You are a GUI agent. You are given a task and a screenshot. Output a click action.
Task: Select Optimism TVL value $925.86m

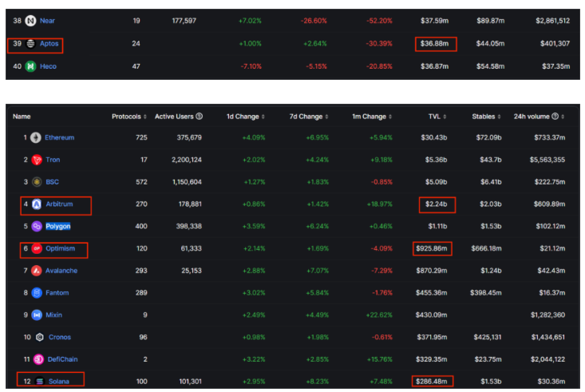(432, 248)
